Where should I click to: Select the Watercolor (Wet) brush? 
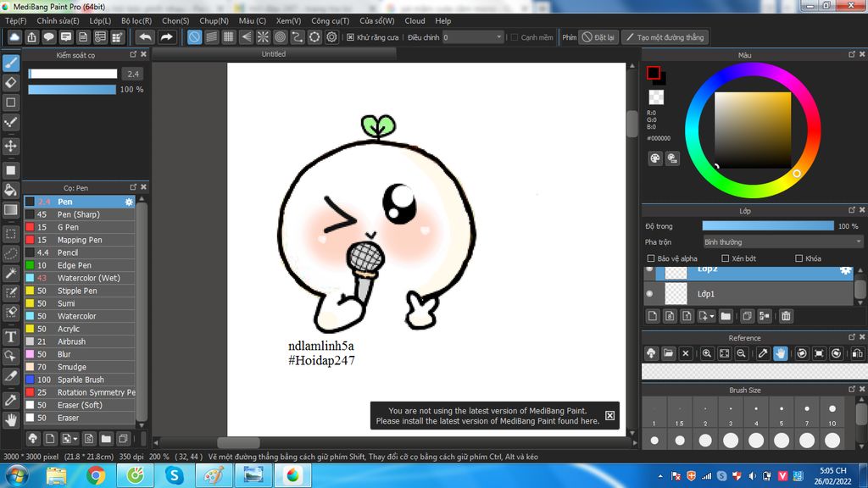click(80, 278)
